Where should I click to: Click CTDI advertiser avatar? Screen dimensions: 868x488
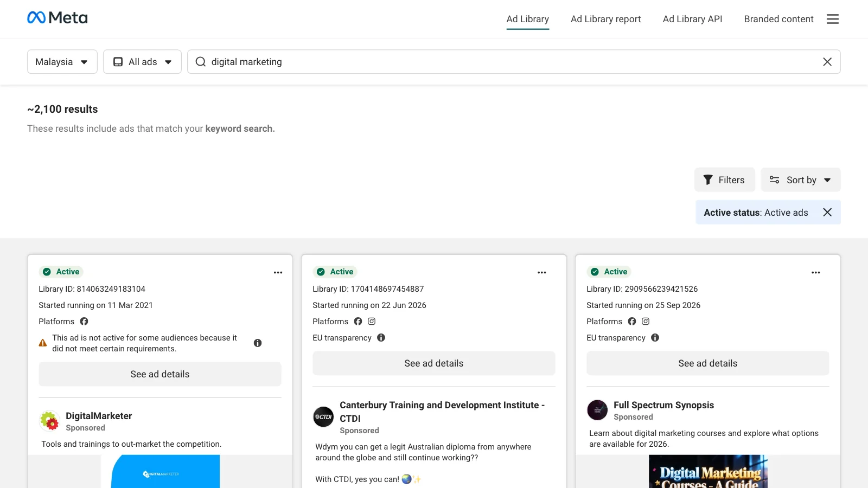pos(324,417)
